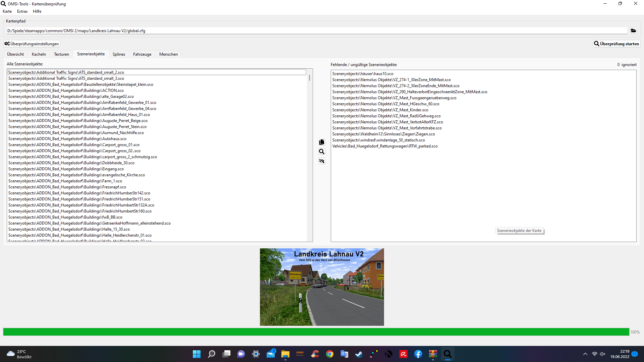Screen dimensions: 644x362
Task: Open Steam from the taskbar
Action: point(359,354)
